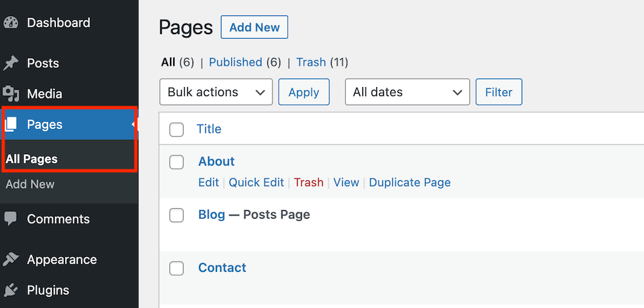This screenshot has width=644, height=308.
Task: Click the Media camera-and-music icon
Action: (11, 94)
